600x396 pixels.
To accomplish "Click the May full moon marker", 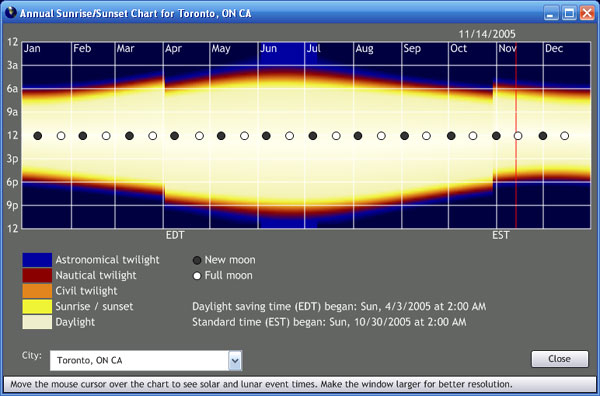I will pos(245,136).
